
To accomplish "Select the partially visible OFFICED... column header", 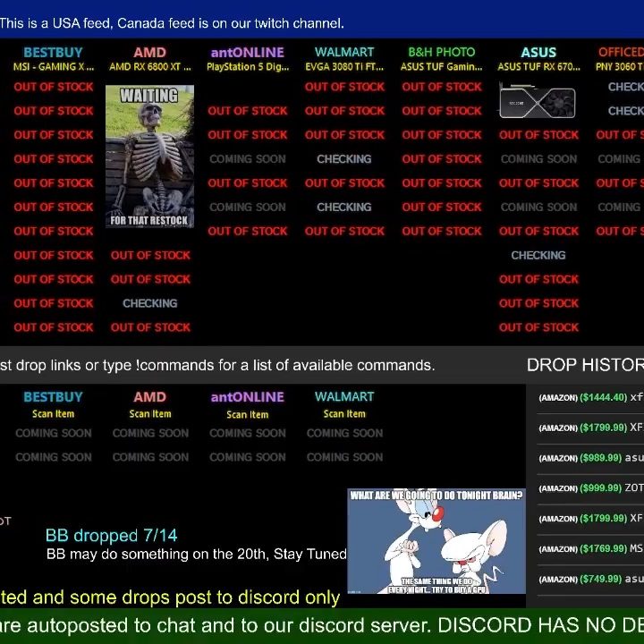I will click(x=621, y=52).
